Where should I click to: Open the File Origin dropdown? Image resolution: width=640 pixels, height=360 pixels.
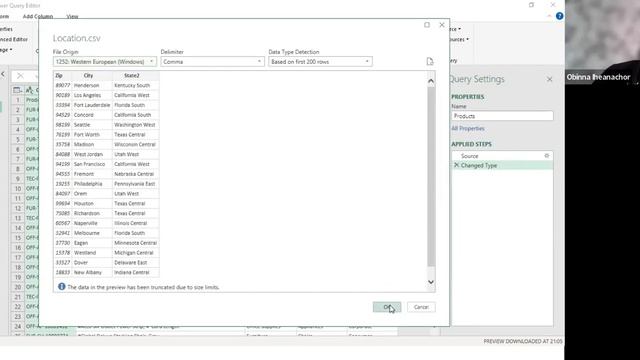click(x=104, y=62)
